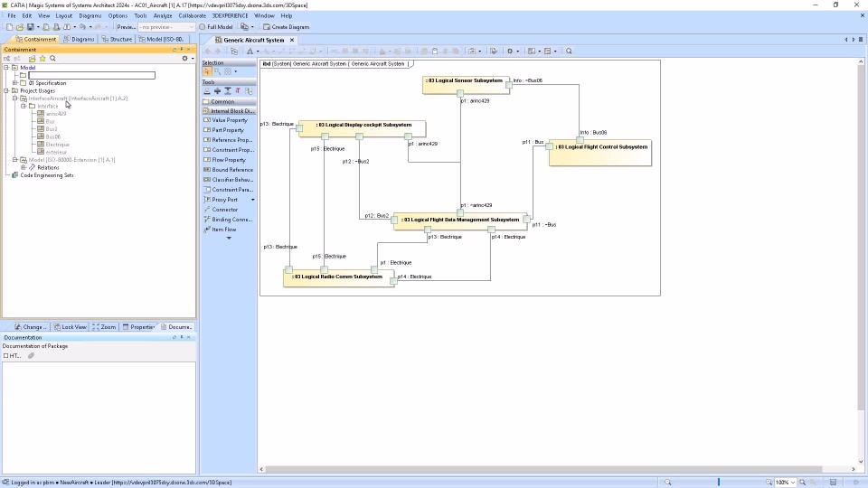The height and width of the screenshot is (488, 868).
Task: Click the first stamp-like icon in Tools row
Action: pyautogui.click(x=207, y=90)
